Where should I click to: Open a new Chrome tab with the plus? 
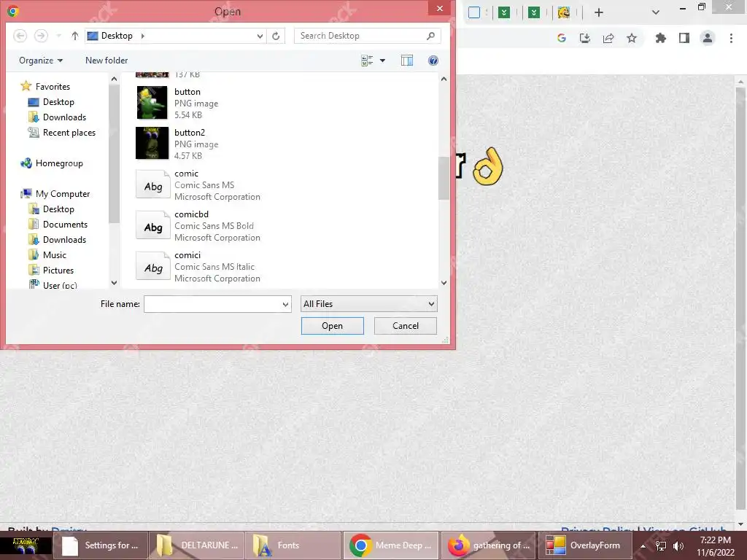pos(599,12)
